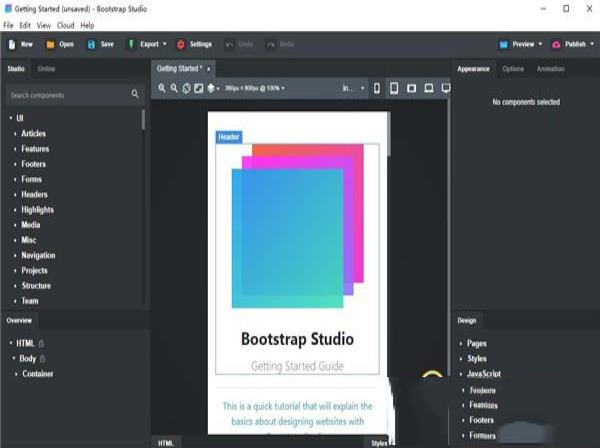Expand the Navigation component category
This screenshot has width=600, height=448.
[15, 256]
